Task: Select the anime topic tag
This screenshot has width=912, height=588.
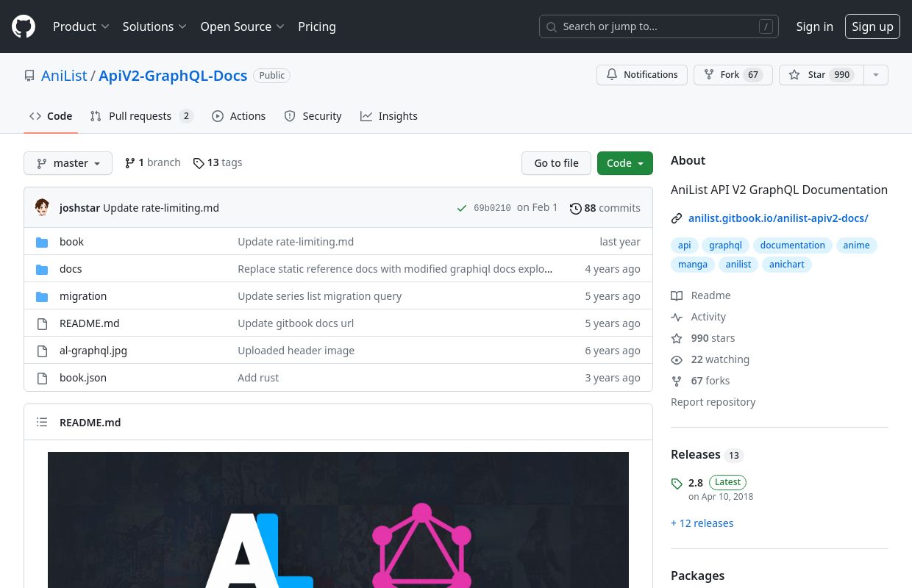Action: tap(856, 245)
